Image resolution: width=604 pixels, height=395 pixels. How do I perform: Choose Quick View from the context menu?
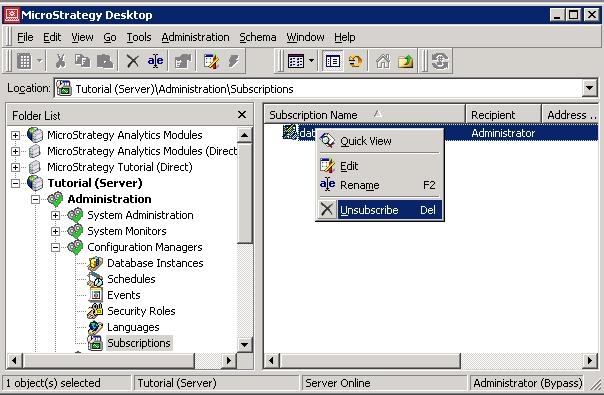pos(380,141)
